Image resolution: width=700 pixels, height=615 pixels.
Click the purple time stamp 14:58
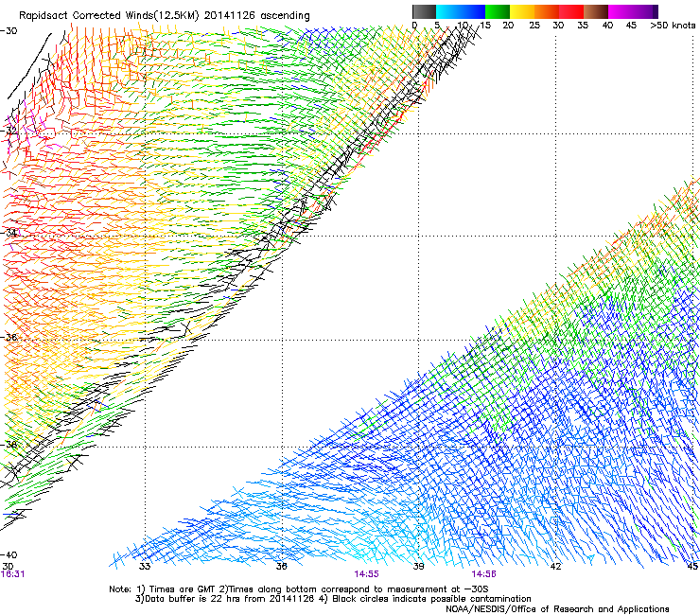(x=484, y=574)
